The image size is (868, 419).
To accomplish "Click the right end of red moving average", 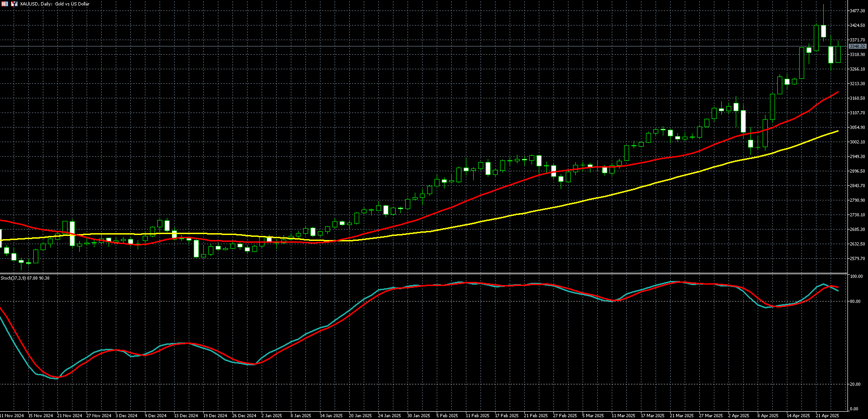I will pos(837,92).
